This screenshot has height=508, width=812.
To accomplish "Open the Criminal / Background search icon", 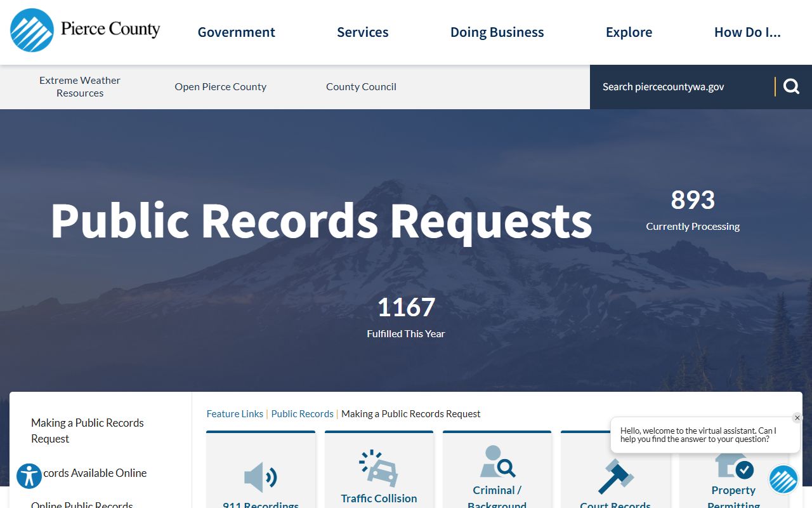I will pos(497,462).
